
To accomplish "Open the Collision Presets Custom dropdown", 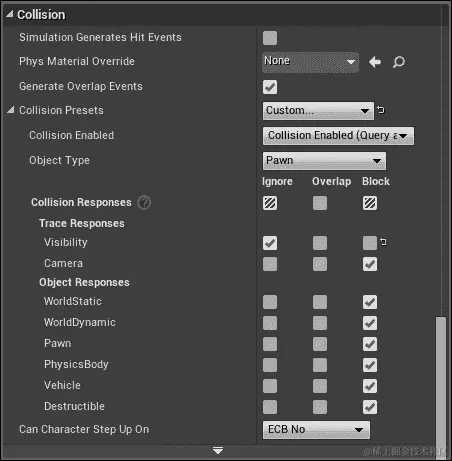I will click(318, 111).
